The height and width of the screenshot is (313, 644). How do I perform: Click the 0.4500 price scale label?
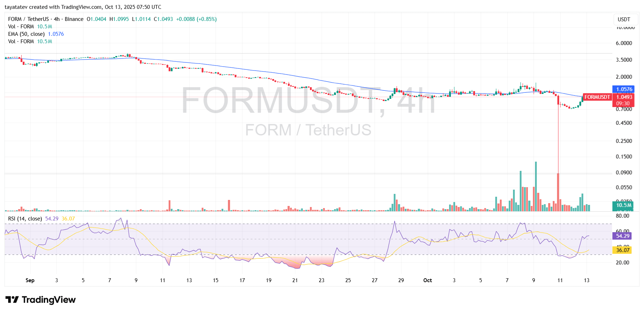(624, 123)
